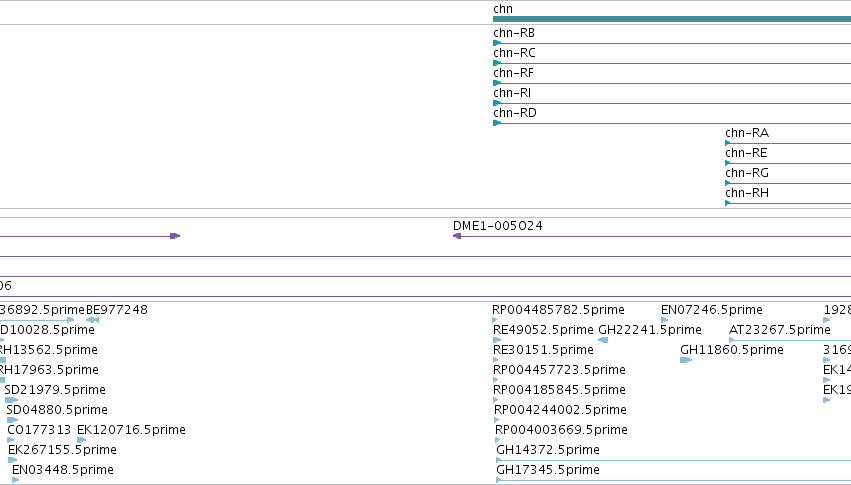
Task: Select EST EK120716.5prime label
Action: 131,430
